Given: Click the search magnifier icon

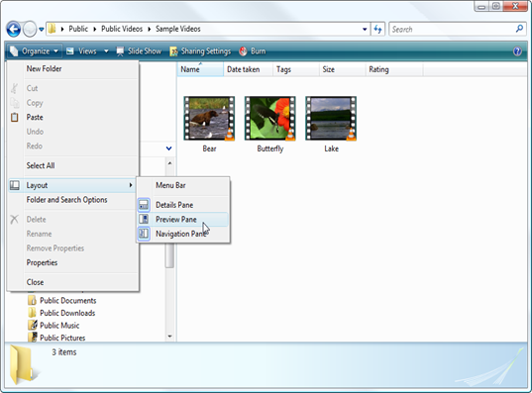Looking at the screenshot, I should pos(519,29).
